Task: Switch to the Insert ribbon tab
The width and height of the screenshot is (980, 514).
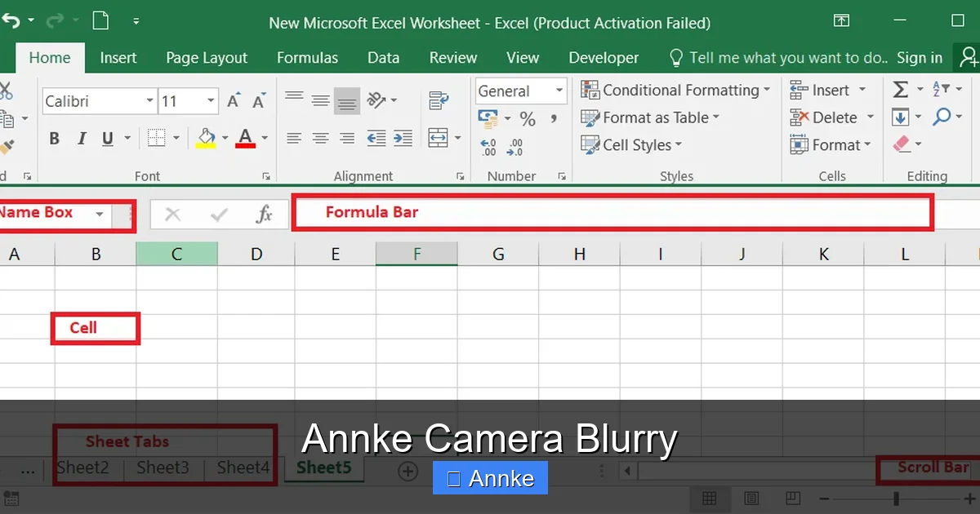Action: coord(118,57)
